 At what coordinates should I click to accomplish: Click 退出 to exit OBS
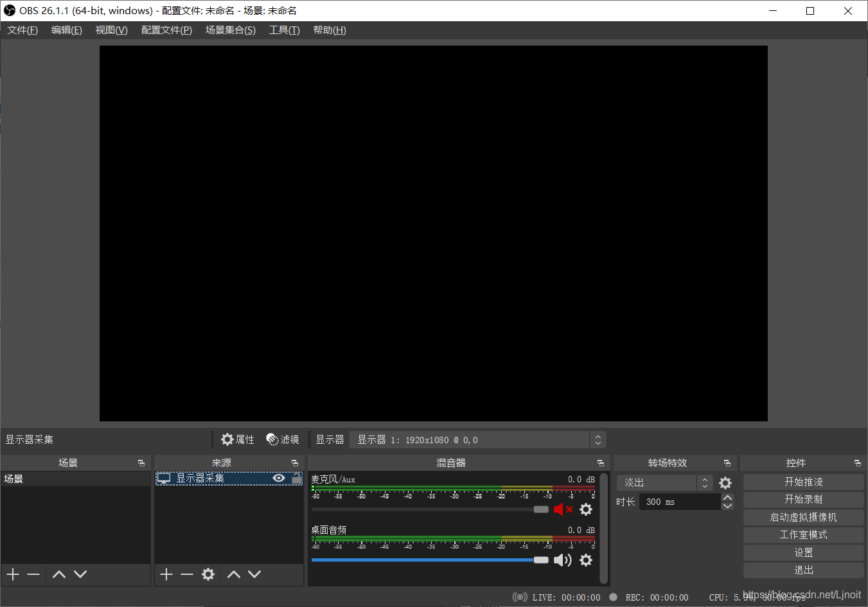[803, 570]
